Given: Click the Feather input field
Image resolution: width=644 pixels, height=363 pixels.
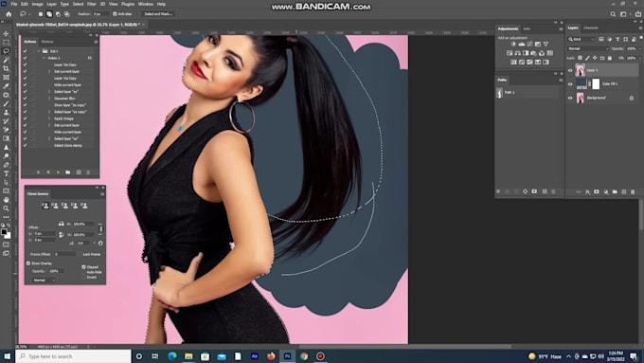Looking at the screenshot, I should click(100, 14).
